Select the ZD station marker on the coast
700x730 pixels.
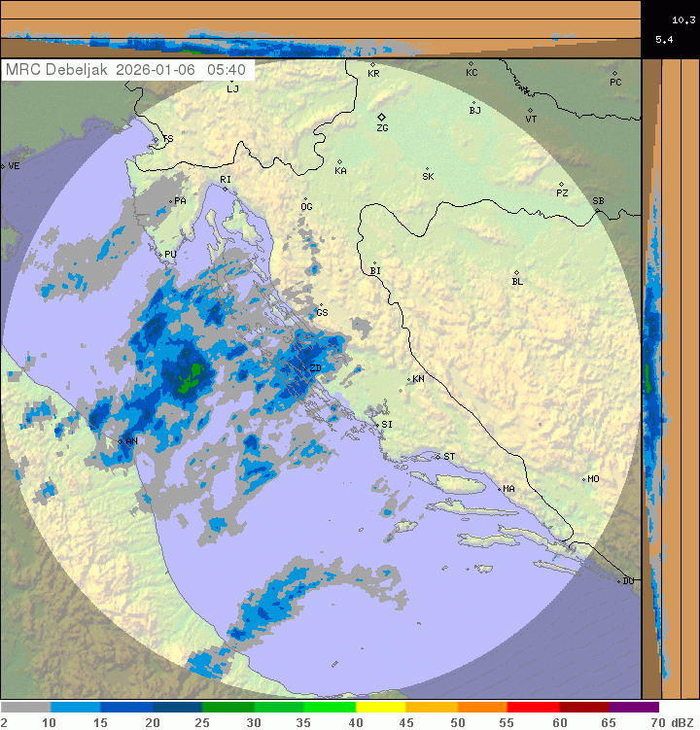(x=304, y=366)
